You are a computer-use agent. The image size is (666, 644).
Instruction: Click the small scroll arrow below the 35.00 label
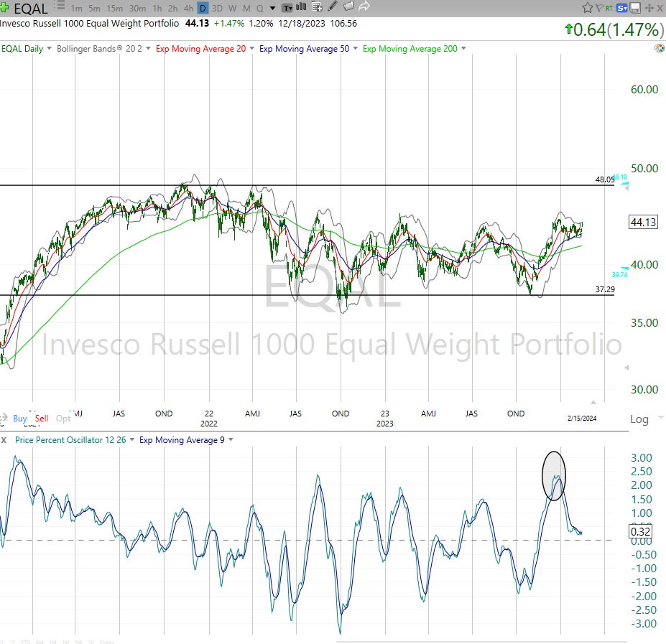(626, 368)
